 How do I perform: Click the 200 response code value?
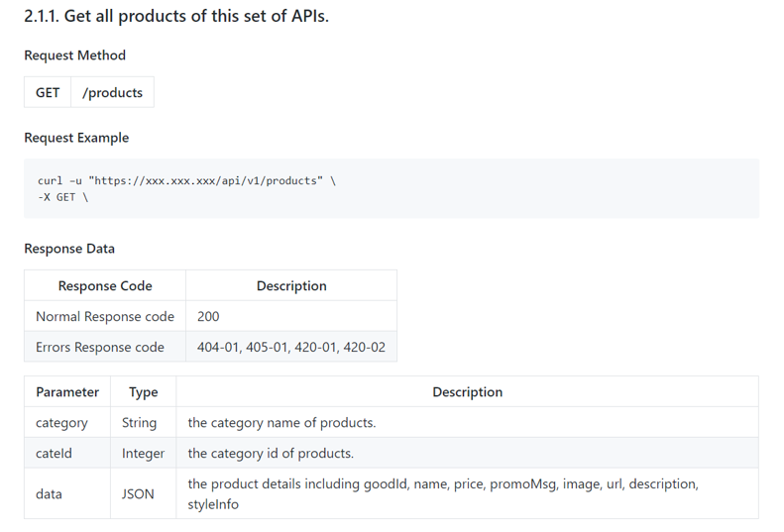pyautogui.click(x=208, y=316)
